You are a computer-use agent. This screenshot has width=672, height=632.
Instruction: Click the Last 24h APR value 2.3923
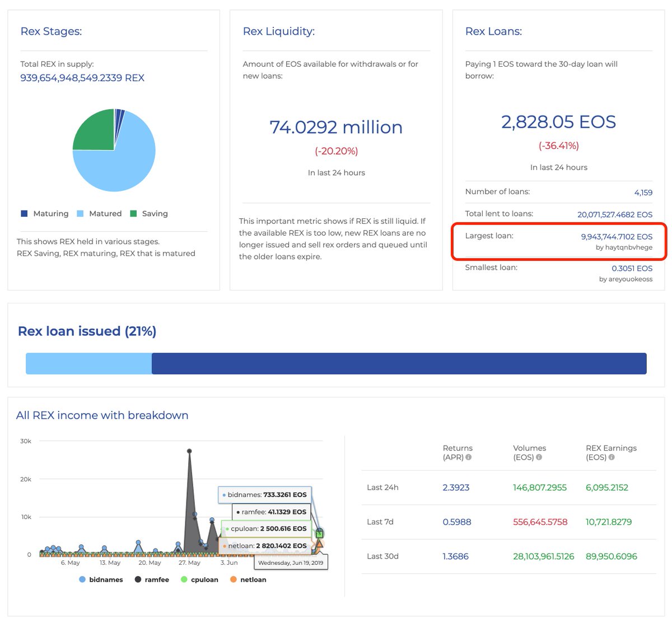pos(456,488)
